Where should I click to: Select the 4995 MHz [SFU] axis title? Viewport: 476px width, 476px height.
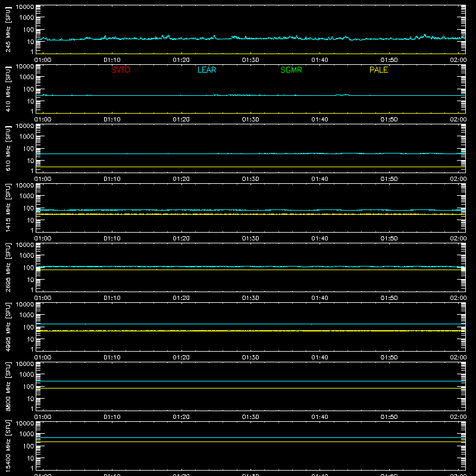8,327
